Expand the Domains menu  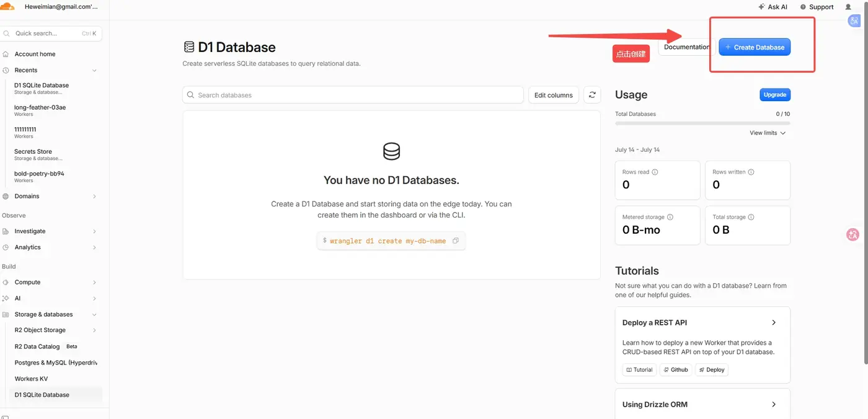94,196
